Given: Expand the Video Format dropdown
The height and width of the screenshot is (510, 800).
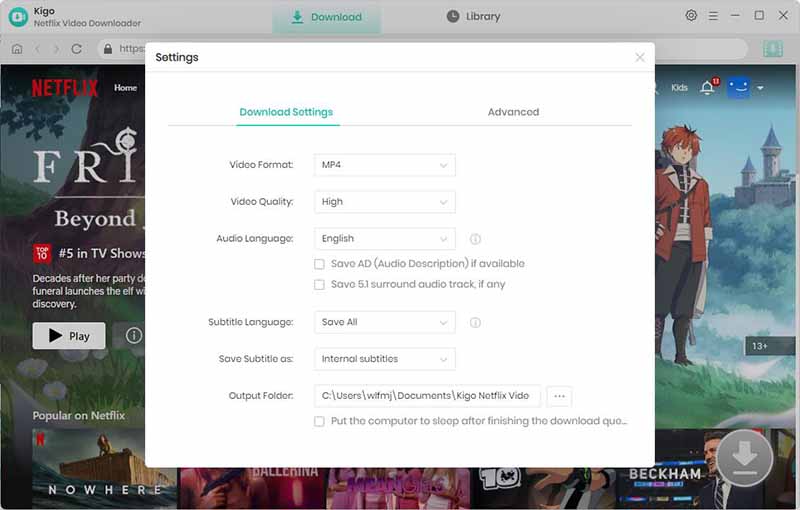Looking at the screenshot, I should (x=385, y=165).
